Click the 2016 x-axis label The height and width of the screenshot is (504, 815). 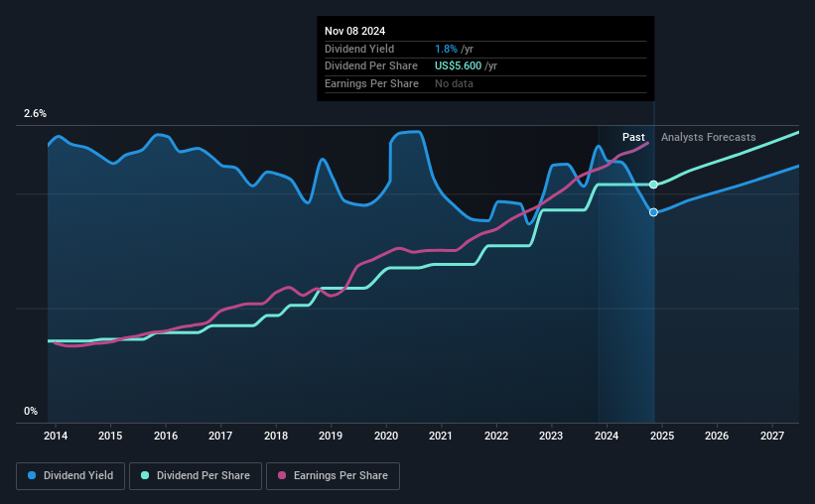(x=166, y=436)
